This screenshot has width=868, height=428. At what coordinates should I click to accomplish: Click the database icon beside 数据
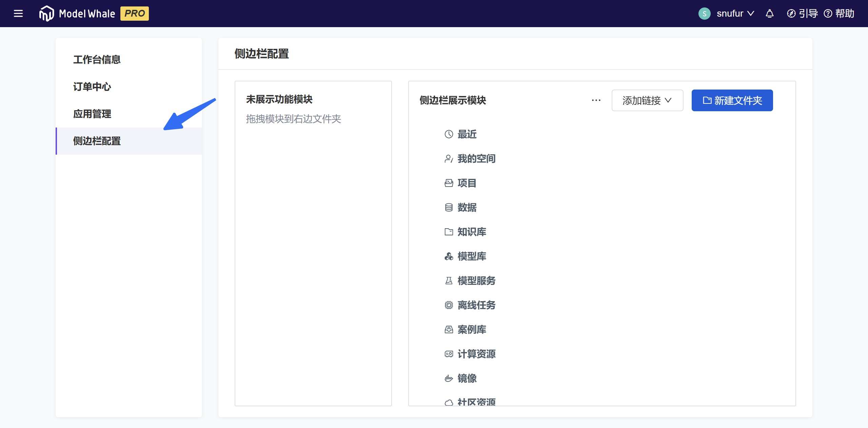(x=448, y=207)
